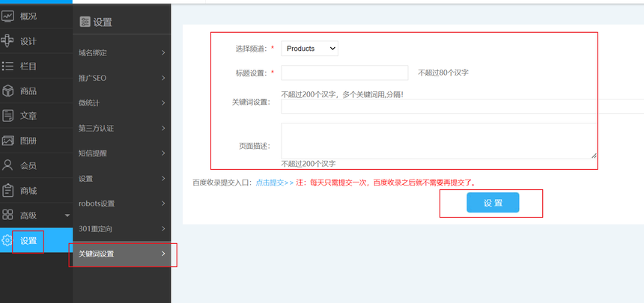Image resolution: width=644 pixels, height=303 pixels.
Task: Open the 选择频道 Products dropdown
Action: click(x=309, y=49)
